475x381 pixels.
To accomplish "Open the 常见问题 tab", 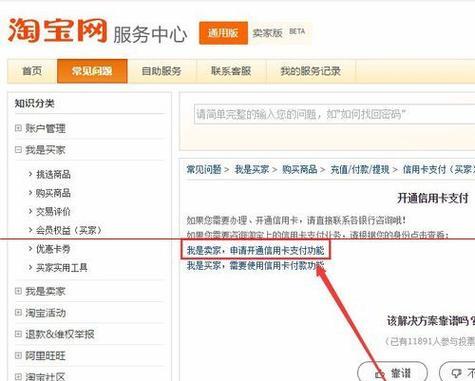I will point(92,71).
